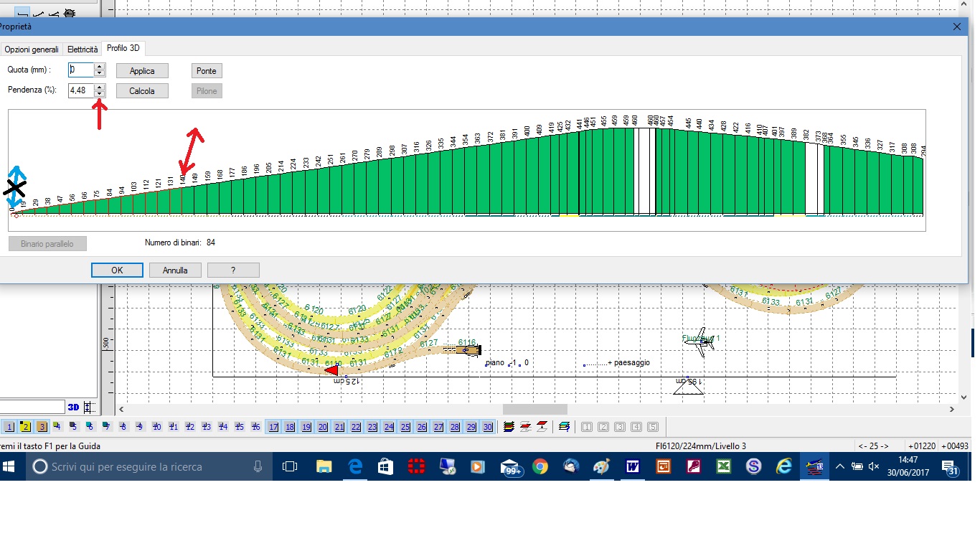Open help with the ? button
This screenshot has height=551, width=980.
(x=233, y=270)
